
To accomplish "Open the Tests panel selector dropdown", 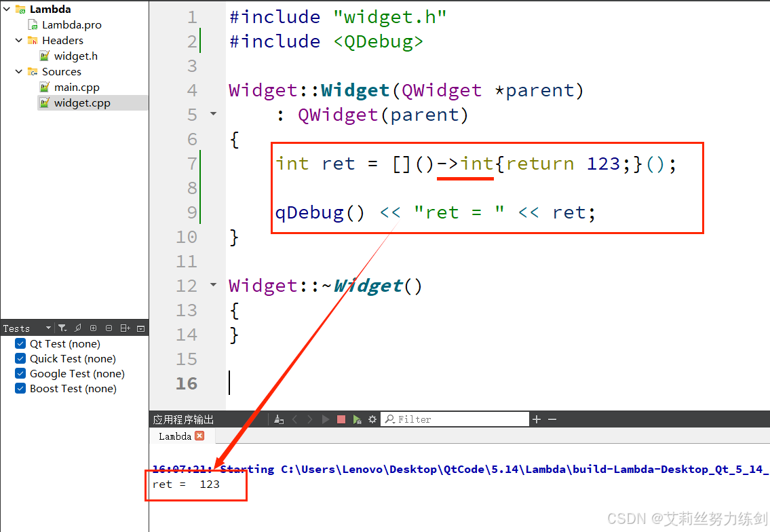I will [48, 328].
